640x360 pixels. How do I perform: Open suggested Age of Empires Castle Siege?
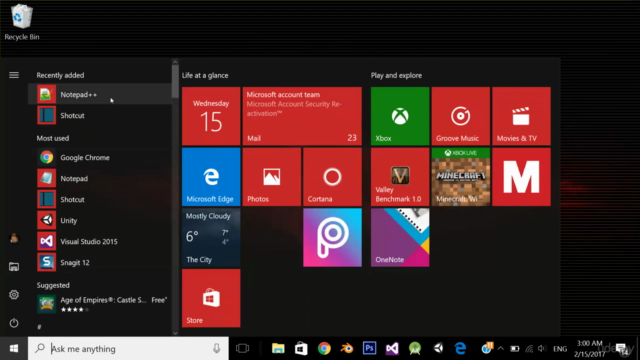100,304
